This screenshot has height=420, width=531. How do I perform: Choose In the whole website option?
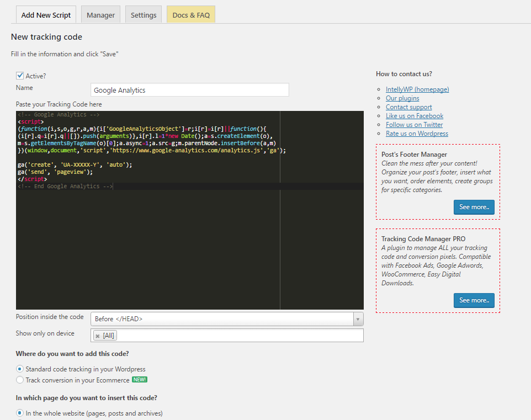pos(20,413)
